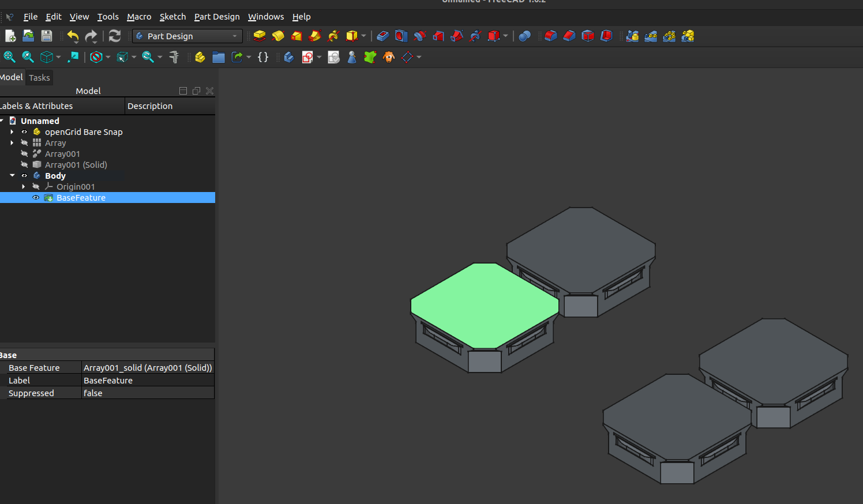This screenshot has height=504, width=863.
Task: Collapse the Body tree node
Action: pyautogui.click(x=12, y=176)
